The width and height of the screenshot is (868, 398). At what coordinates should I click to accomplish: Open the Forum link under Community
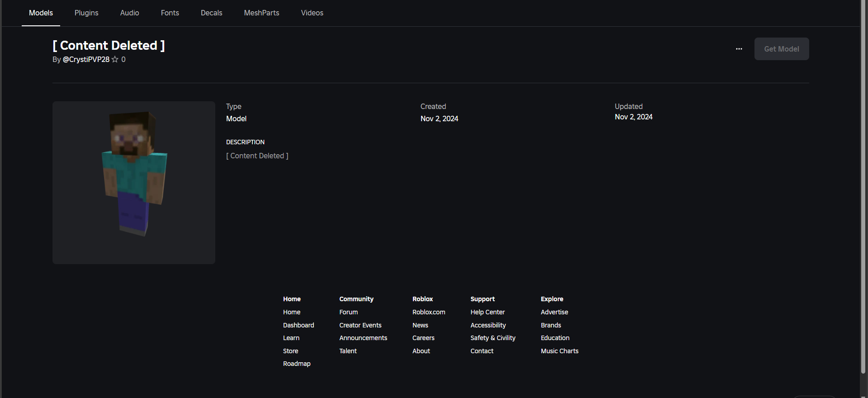click(x=349, y=312)
